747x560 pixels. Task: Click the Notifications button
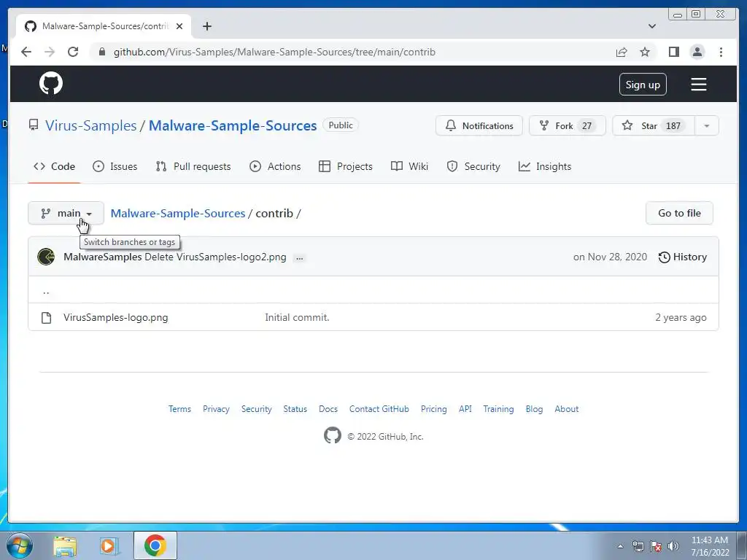(x=479, y=125)
